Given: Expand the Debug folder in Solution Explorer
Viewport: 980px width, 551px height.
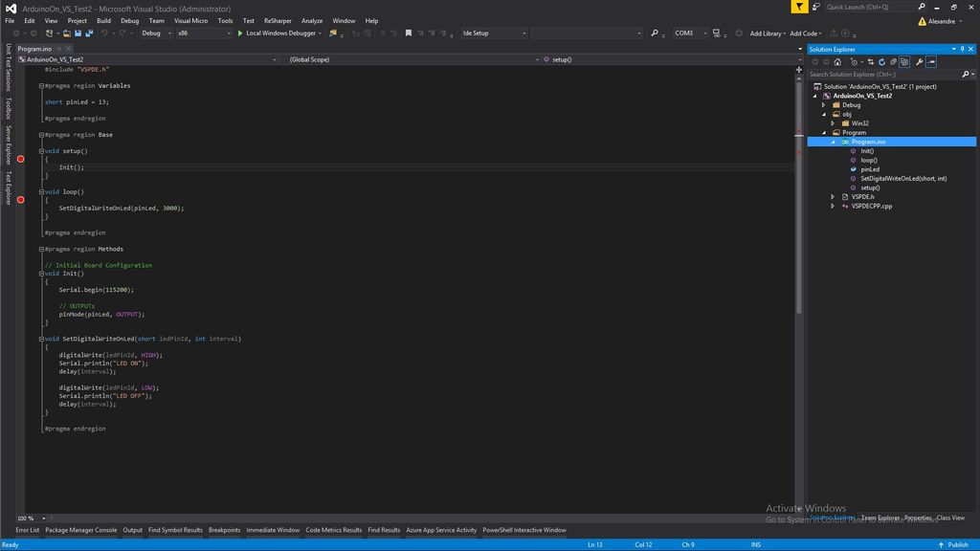Looking at the screenshot, I should [x=824, y=105].
